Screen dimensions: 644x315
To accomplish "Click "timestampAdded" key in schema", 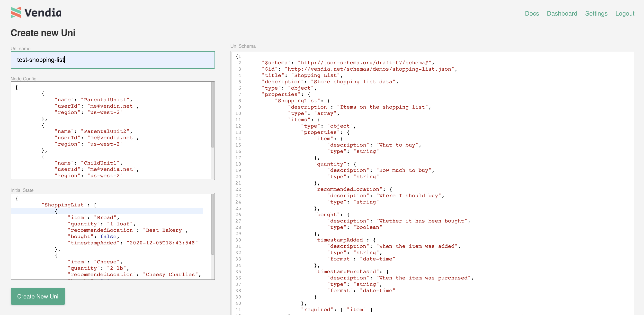I will click(340, 240).
